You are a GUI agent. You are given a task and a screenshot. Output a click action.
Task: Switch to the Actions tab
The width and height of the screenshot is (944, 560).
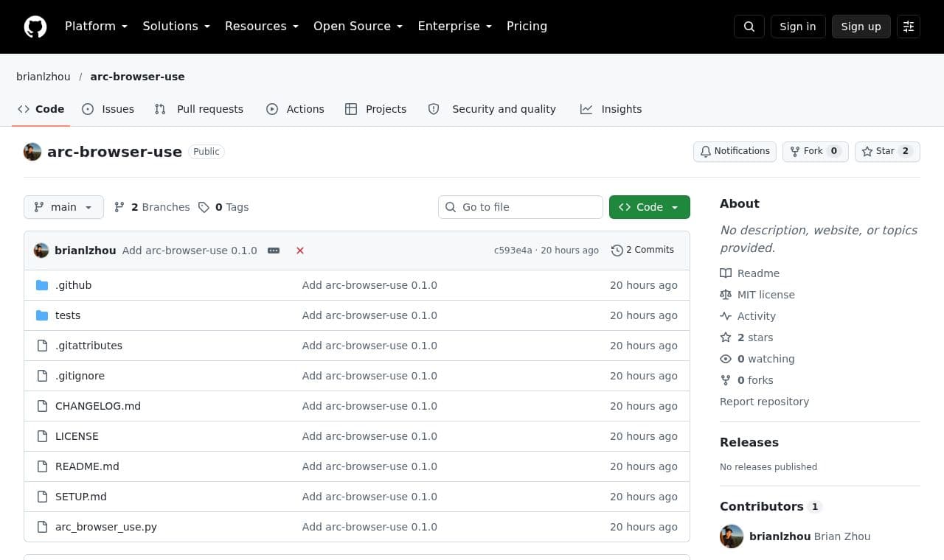point(295,109)
